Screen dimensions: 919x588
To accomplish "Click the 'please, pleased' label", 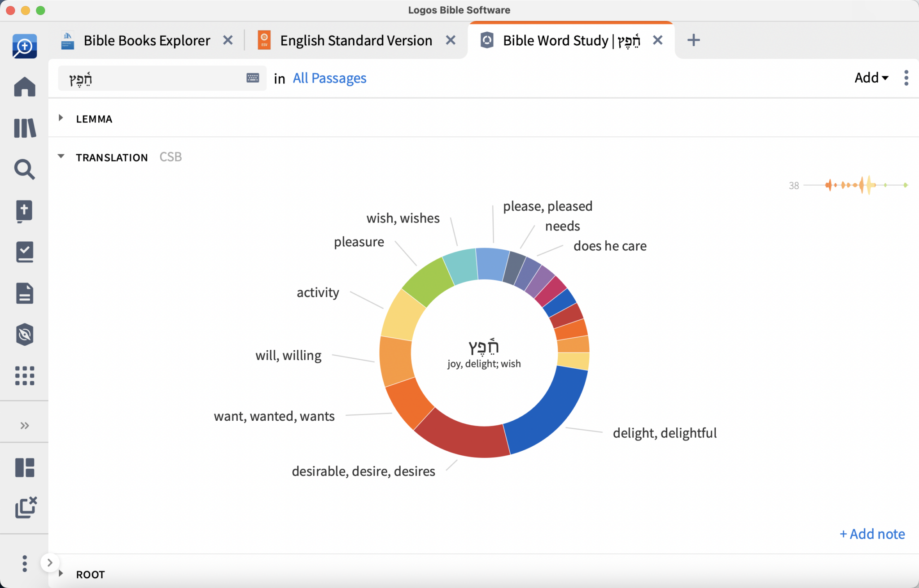I will 547,206.
